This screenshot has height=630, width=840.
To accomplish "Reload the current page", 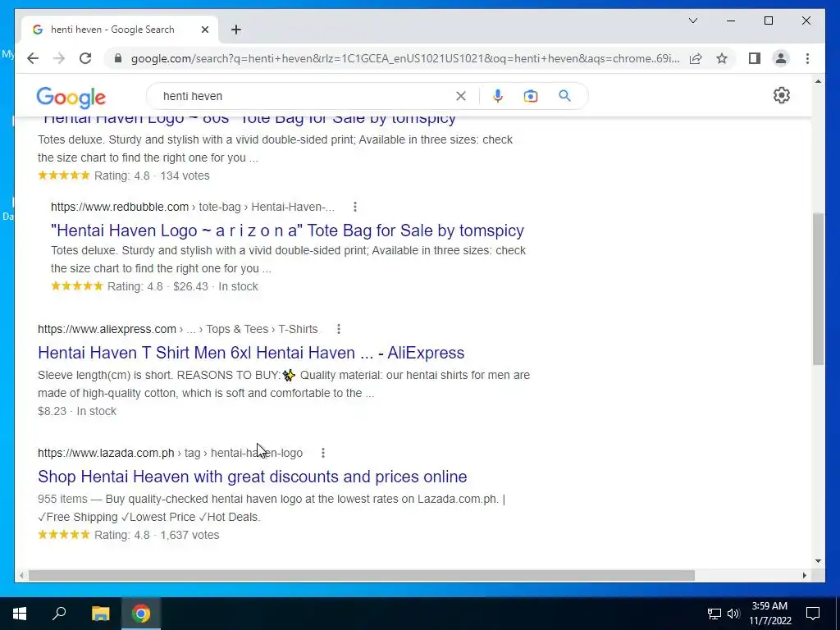I will pyautogui.click(x=85, y=58).
